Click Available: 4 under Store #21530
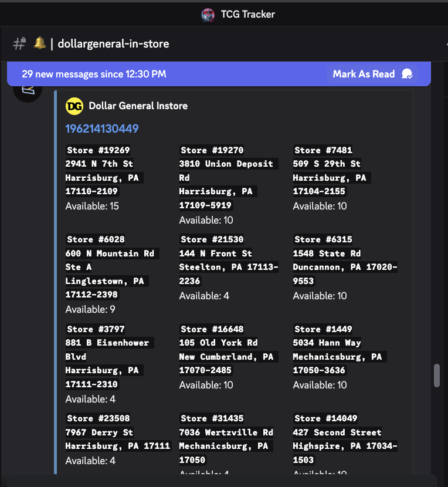This screenshot has width=448, height=487. pos(204,296)
